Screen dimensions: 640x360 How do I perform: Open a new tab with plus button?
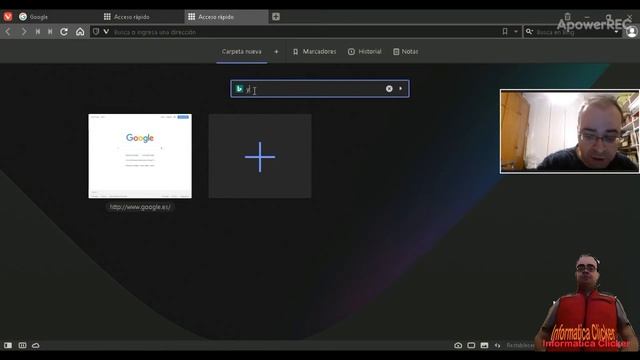[276, 17]
